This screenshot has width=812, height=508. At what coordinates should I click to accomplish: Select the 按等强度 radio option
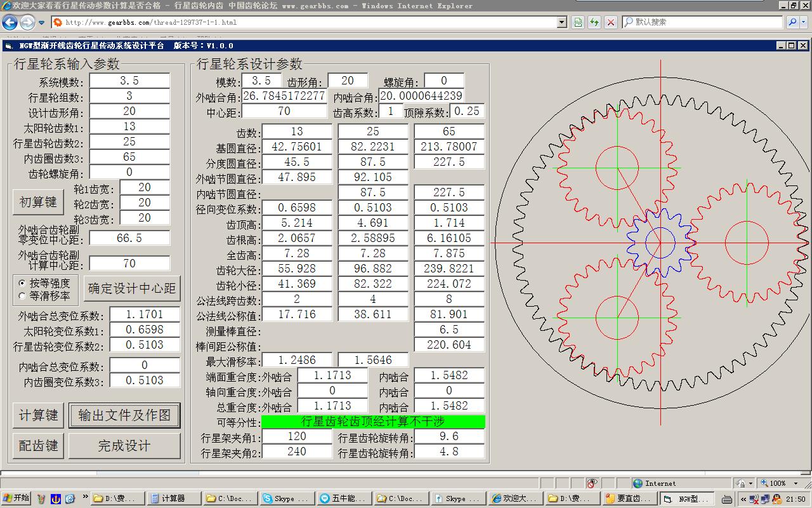click(44, 283)
